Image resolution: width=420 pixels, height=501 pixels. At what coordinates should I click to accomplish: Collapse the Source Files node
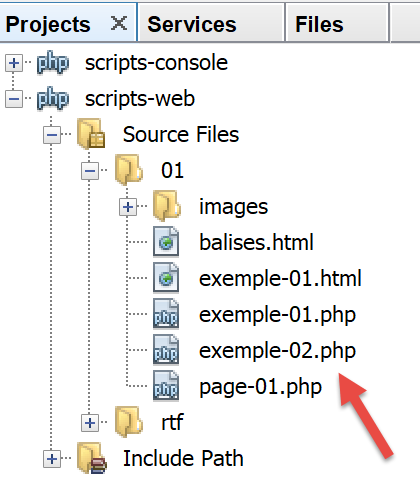pyautogui.click(x=52, y=135)
